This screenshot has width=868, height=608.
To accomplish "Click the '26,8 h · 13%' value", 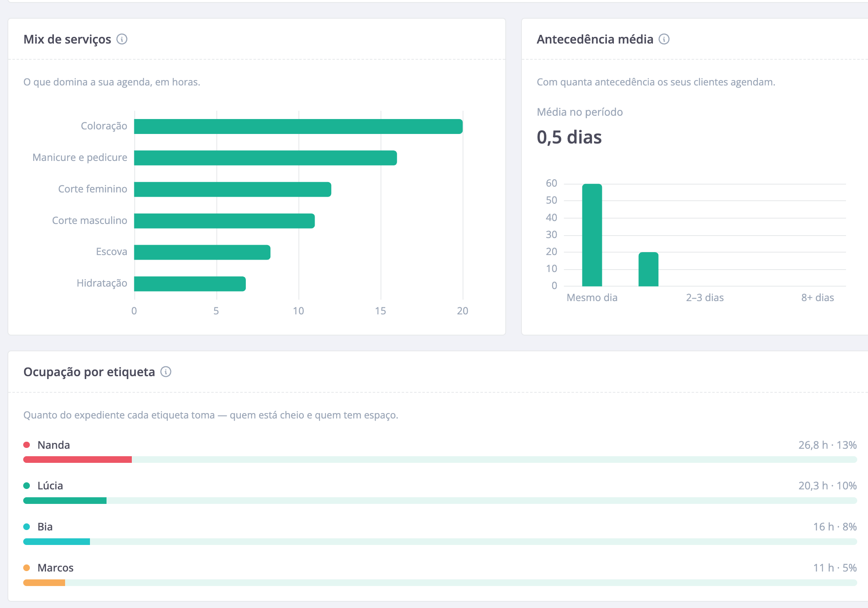I will click(827, 445).
